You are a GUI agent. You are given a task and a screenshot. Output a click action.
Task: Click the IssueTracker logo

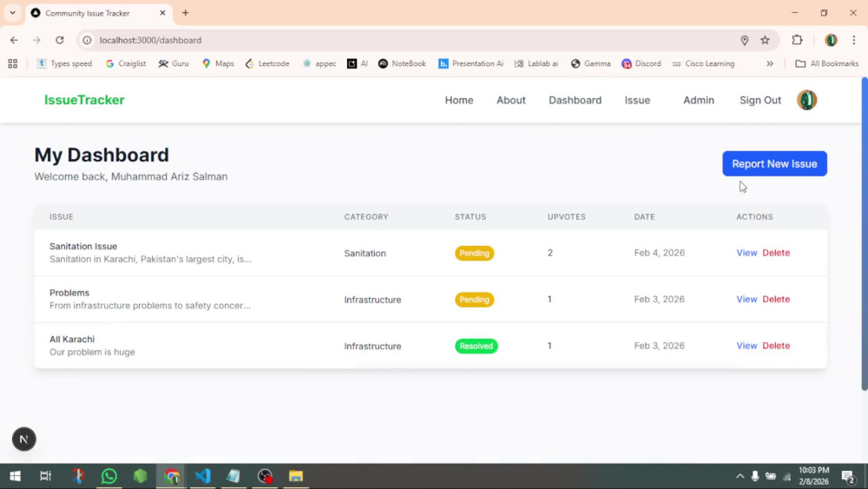tap(84, 100)
